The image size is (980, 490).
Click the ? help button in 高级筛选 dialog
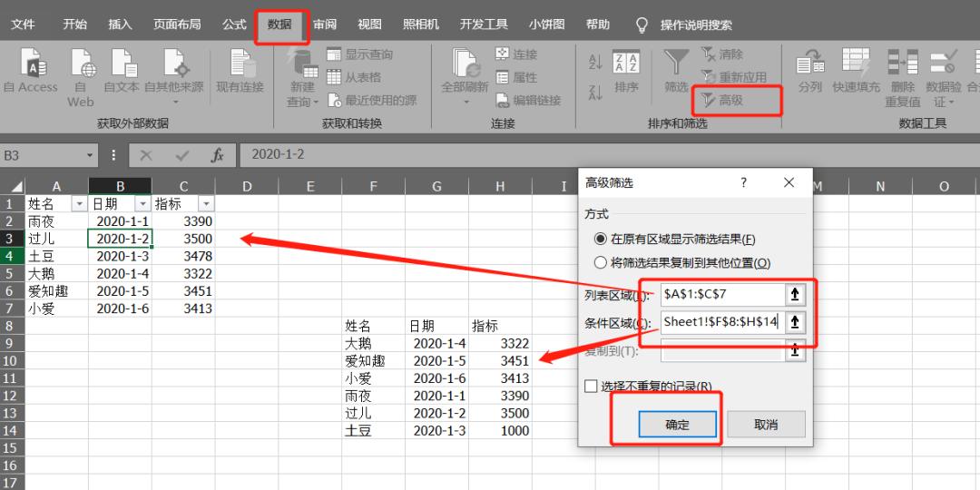[744, 182]
